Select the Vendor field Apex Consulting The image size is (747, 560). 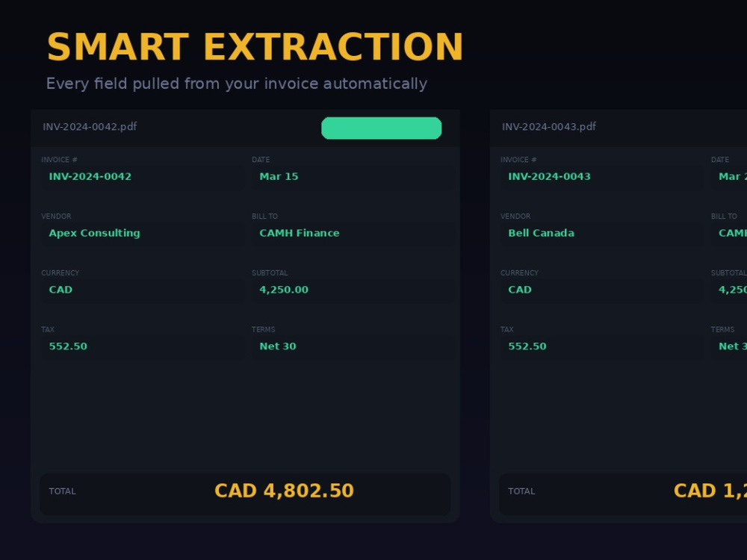[143, 233]
